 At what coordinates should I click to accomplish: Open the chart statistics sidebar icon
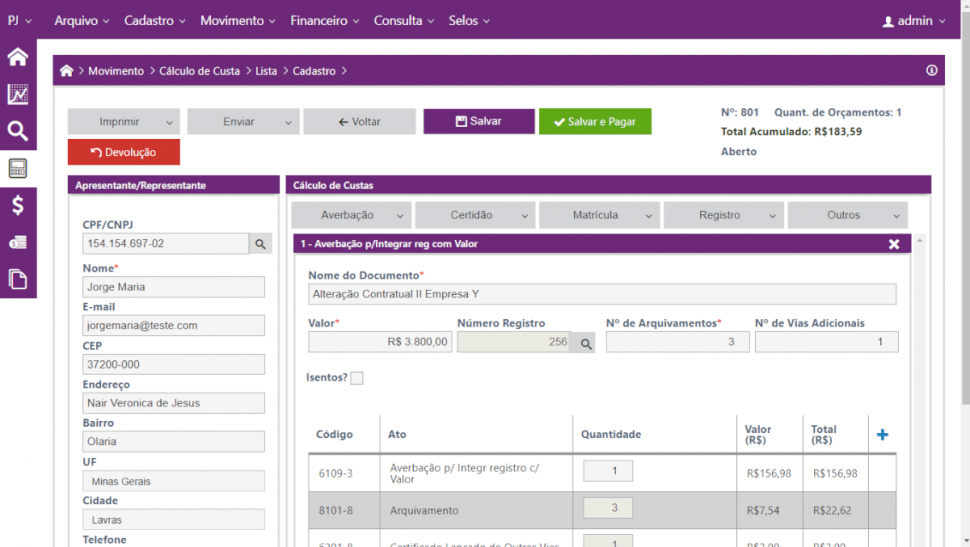[18, 95]
